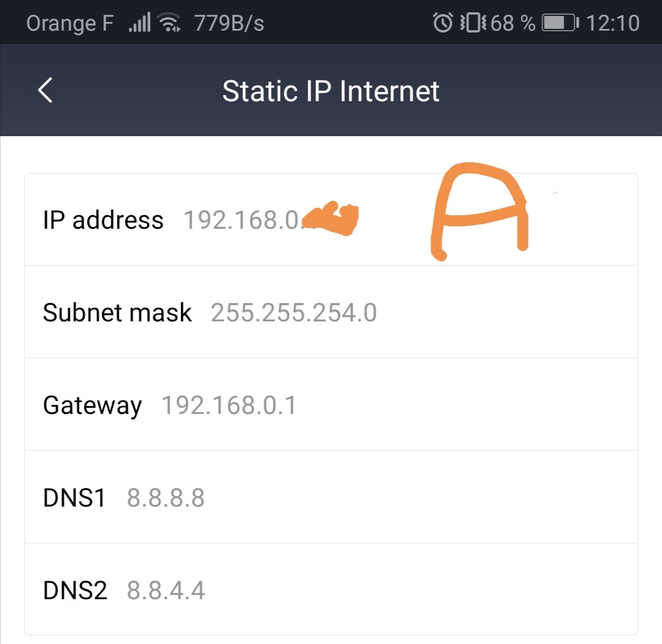This screenshot has width=662, height=644.
Task: Tap the Static IP Internet title
Action: [331, 90]
